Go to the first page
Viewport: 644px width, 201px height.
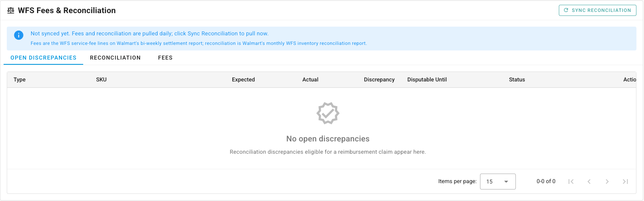571,182
